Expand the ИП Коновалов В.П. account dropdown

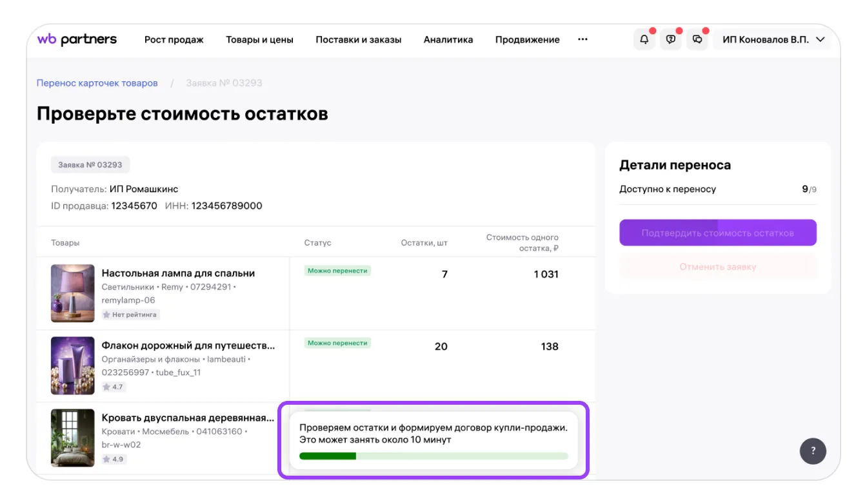click(773, 40)
